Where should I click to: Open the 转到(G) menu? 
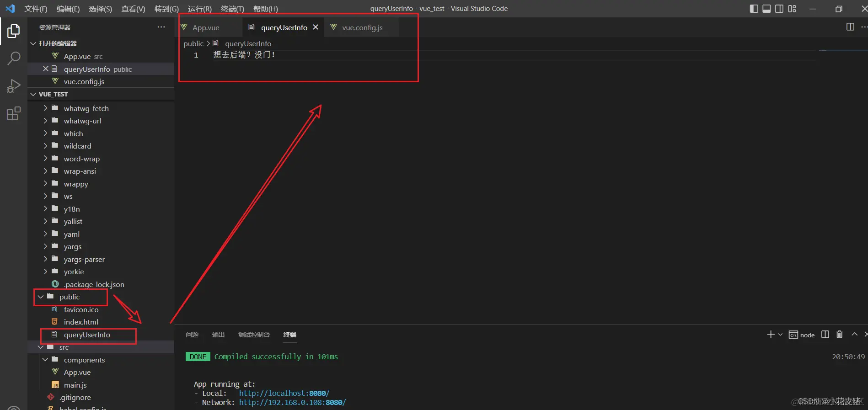(x=166, y=9)
